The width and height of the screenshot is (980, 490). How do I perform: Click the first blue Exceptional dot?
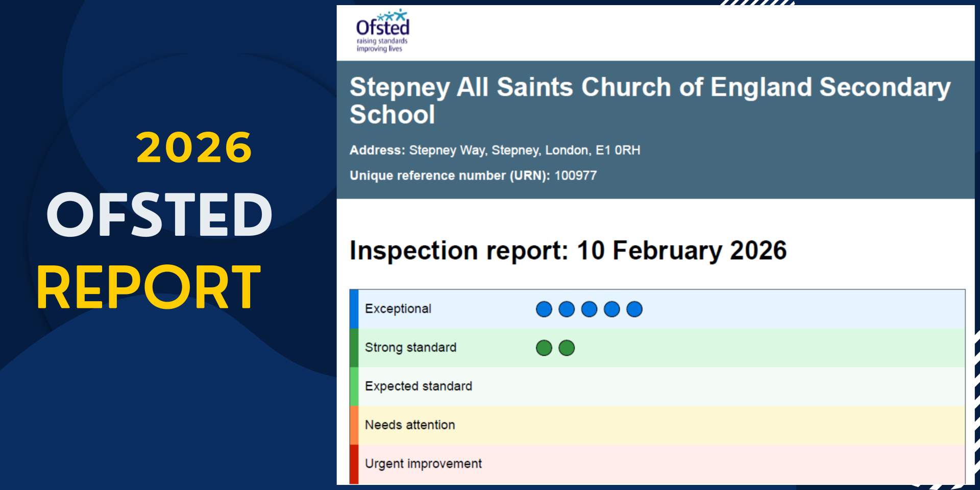coord(544,309)
